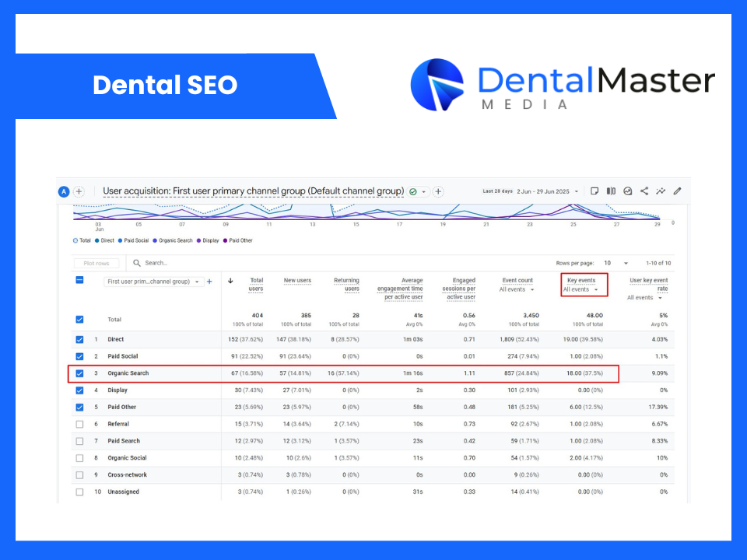Click the compare columns icon
747x560 pixels.
(611, 191)
